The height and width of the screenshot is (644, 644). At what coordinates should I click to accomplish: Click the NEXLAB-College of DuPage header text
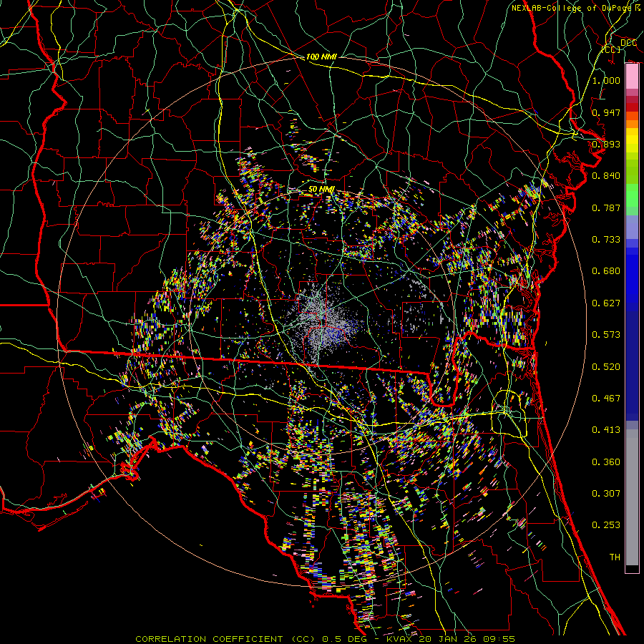pyautogui.click(x=570, y=8)
